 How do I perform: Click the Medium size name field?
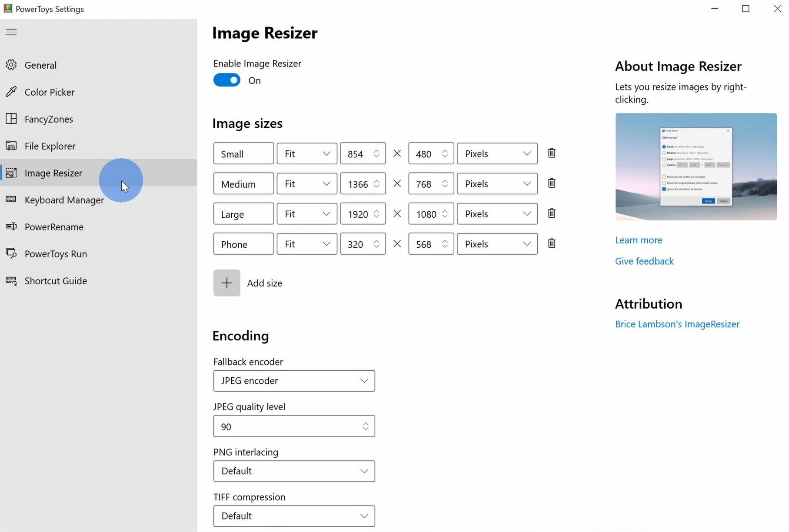click(243, 183)
